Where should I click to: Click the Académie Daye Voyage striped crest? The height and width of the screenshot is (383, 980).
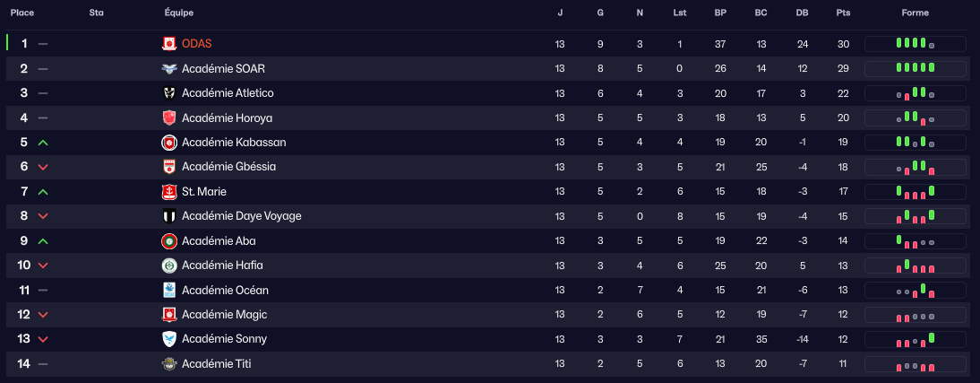(168, 216)
